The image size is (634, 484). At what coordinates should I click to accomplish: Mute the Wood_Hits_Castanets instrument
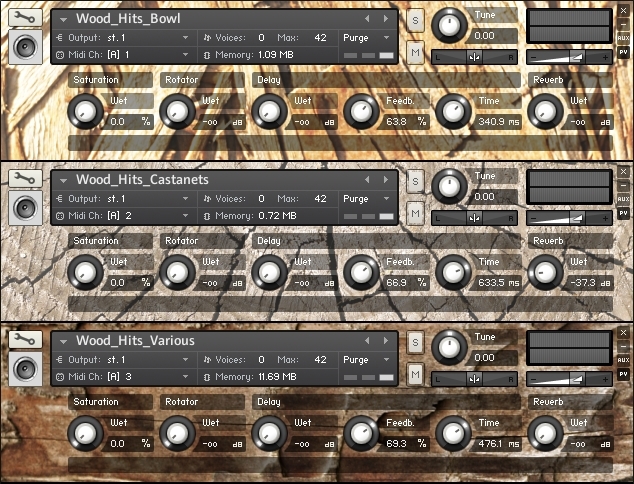[x=415, y=213]
